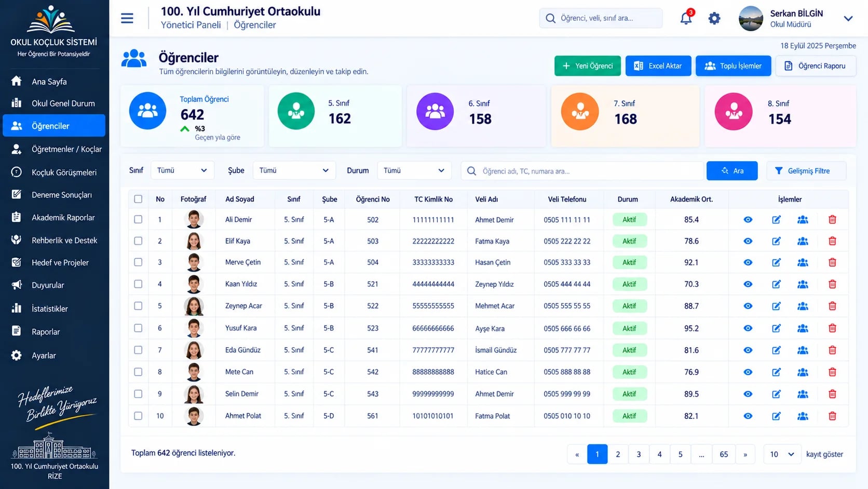Open Deneme Sonuçları menu item
868x489 pixels.
[x=54, y=195]
